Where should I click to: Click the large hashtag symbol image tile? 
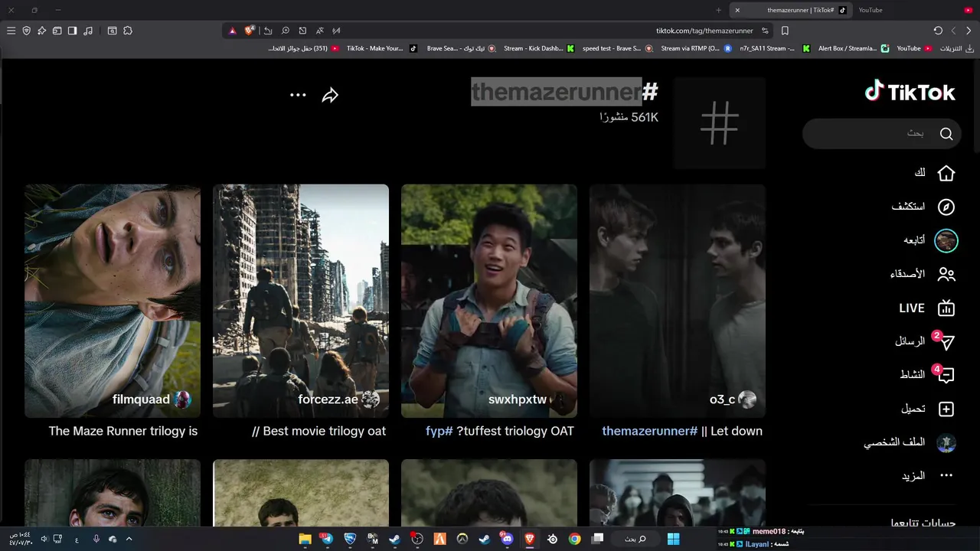click(x=720, y=123)
